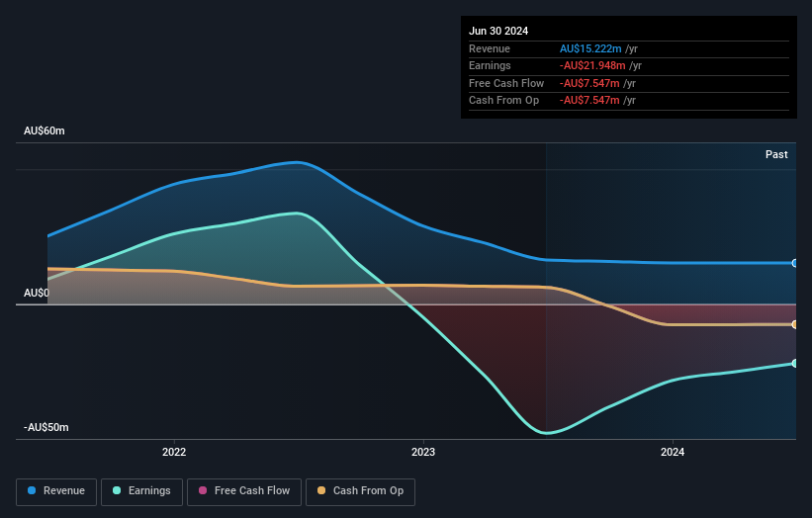Toggle the Free Cash Flow legend button
This screenshot has width=812, height=518.
point(244,491)
